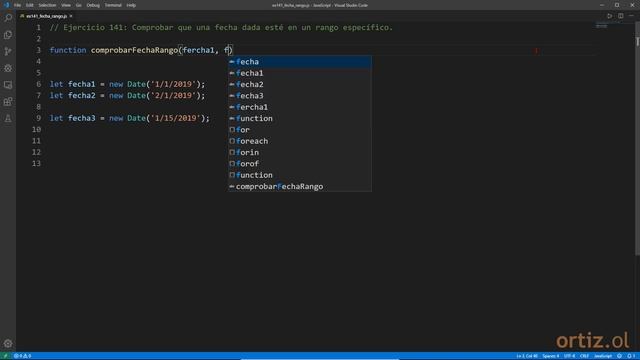Open the Extensions view icon
Screen dimensions: 640x360
[x=8, y=102]
